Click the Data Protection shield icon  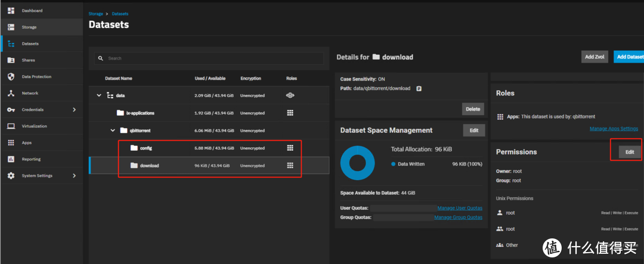pos(11,77)
